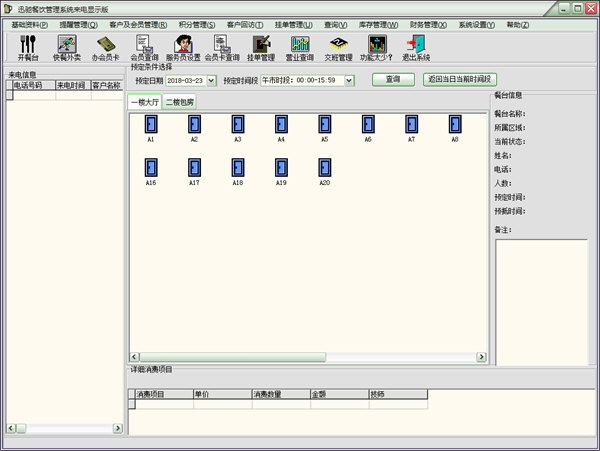The width and height of the screenshot is (600, 451).
Task: Click the 开餐台 toolbar icon
Action: point(27,46)
